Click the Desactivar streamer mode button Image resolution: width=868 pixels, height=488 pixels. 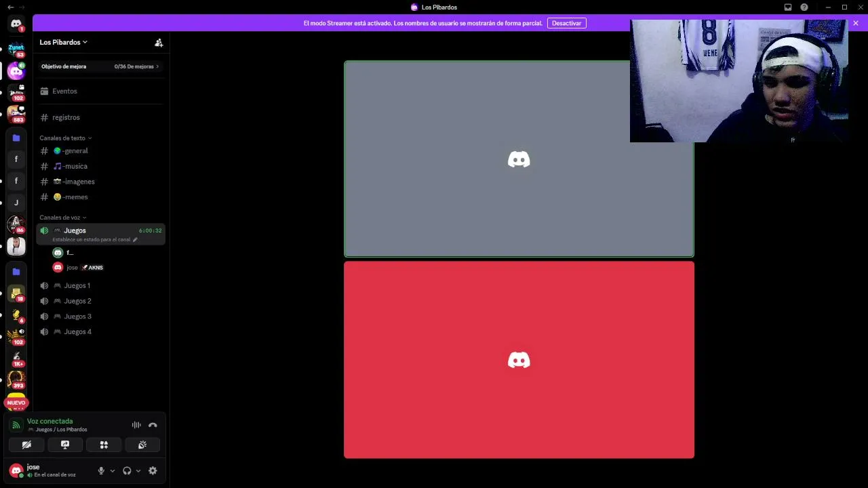click(566, 23)
